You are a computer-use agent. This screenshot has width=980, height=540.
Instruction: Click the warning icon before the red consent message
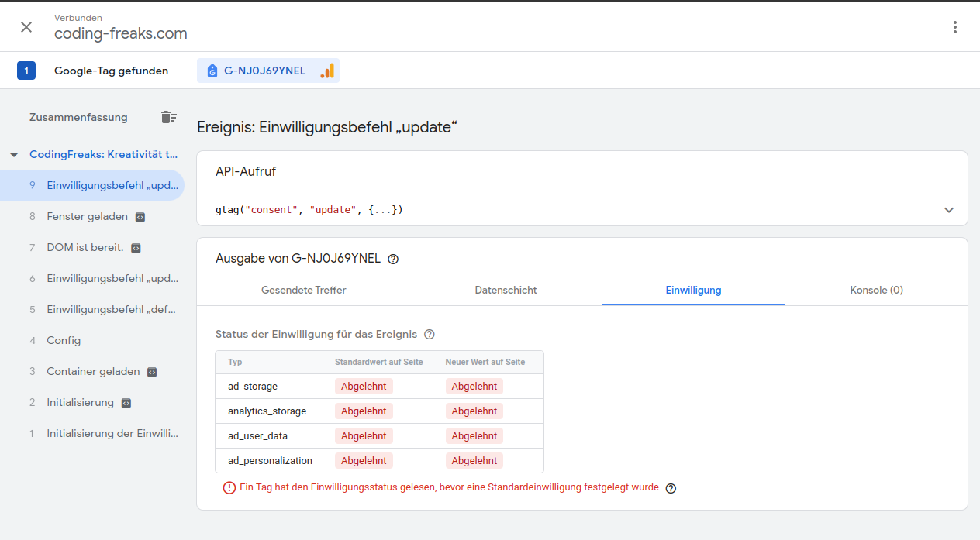click(229, 487)
